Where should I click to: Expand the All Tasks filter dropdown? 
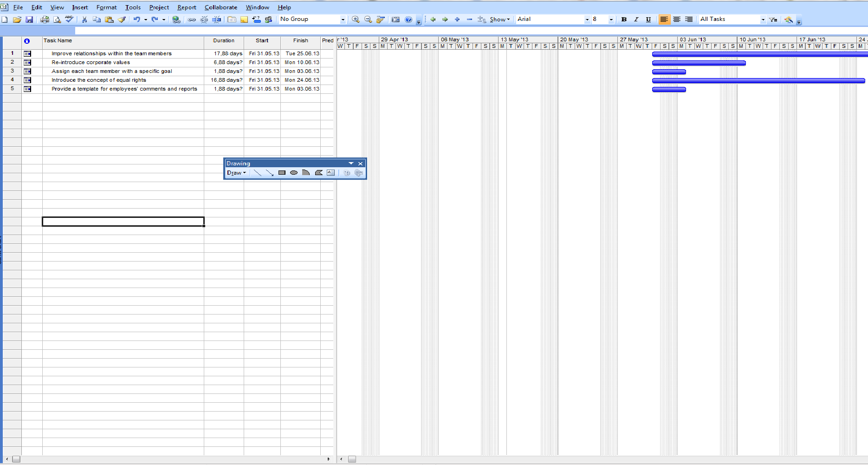tap(763, 20)
